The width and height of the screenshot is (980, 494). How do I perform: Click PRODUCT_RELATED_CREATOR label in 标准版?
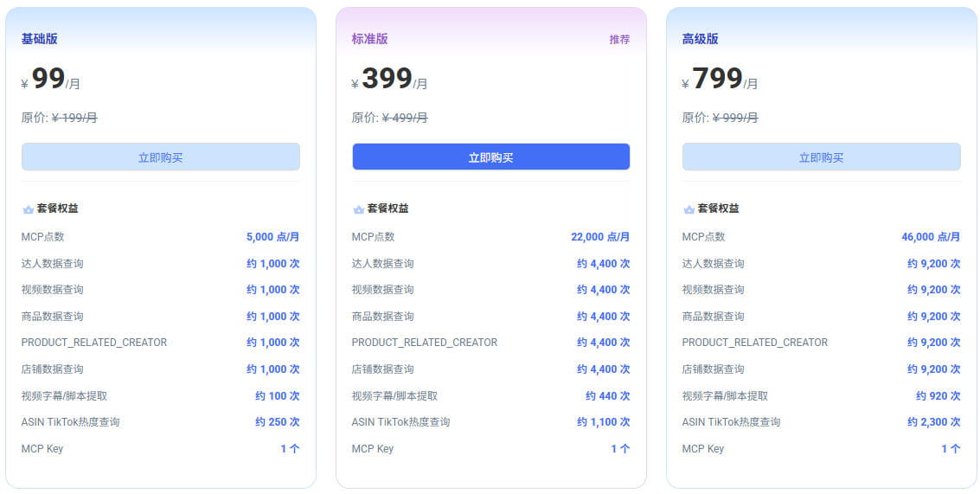click(x=425, y=343)
